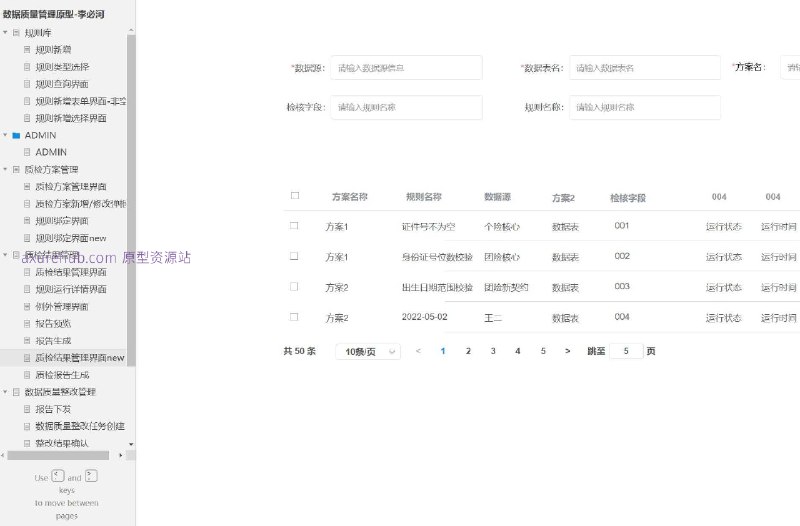Focus the 检核字段 input field
This screenshot has height=526, width=800.
(x=406, y=107)
